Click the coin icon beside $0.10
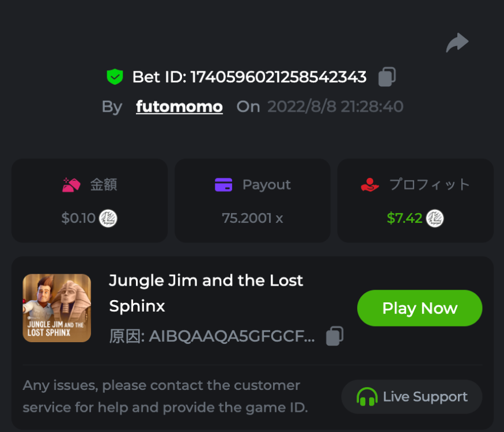The width and height of the screenshot is (504, 432). (x=108, y=218)
